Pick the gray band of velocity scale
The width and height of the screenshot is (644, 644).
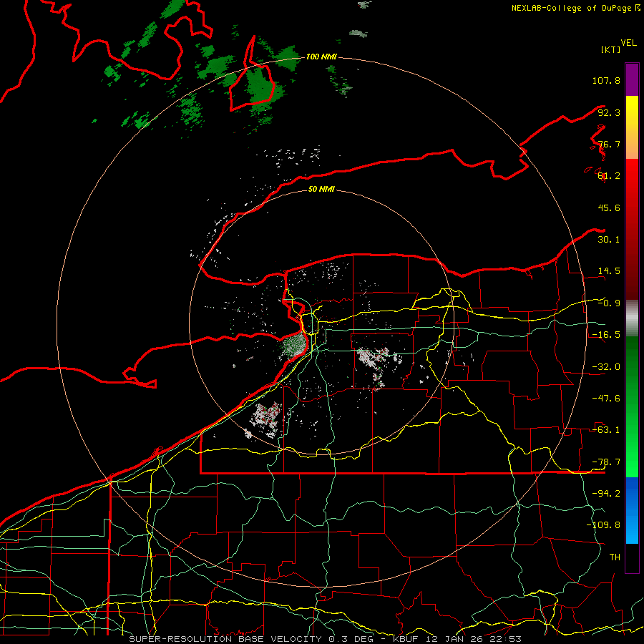[x=632, y=318]
